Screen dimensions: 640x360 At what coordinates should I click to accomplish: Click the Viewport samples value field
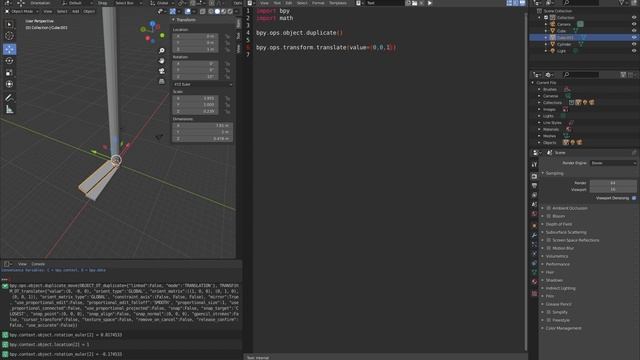[x=613, y=189]
